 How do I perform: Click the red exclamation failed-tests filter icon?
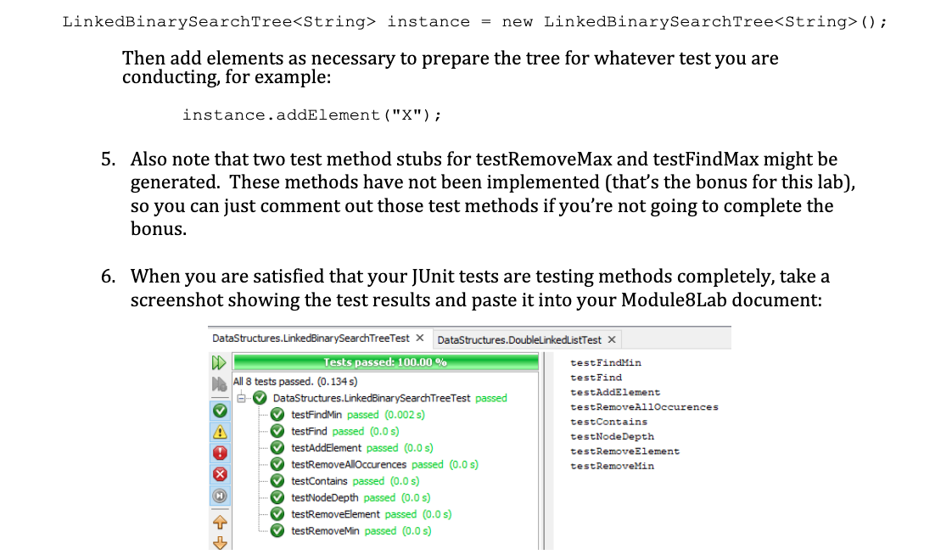[220, 452]
